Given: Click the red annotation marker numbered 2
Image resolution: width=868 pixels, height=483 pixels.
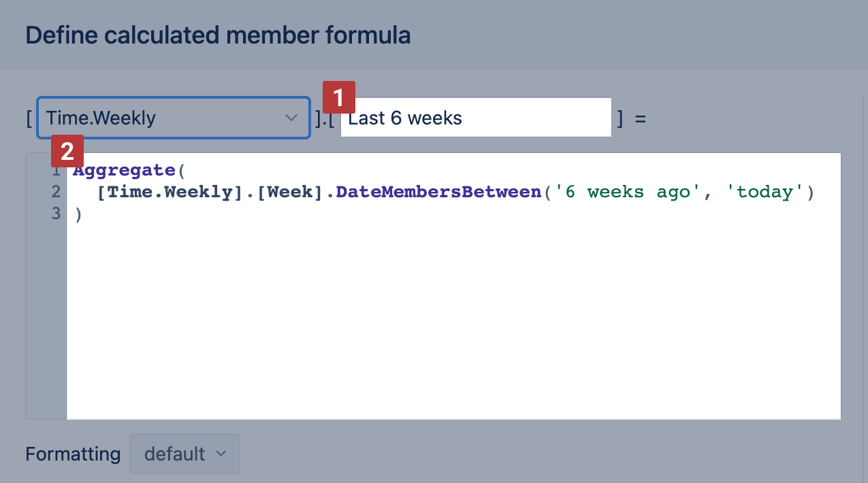Looking at the screenshot, I should coord(67,151).
